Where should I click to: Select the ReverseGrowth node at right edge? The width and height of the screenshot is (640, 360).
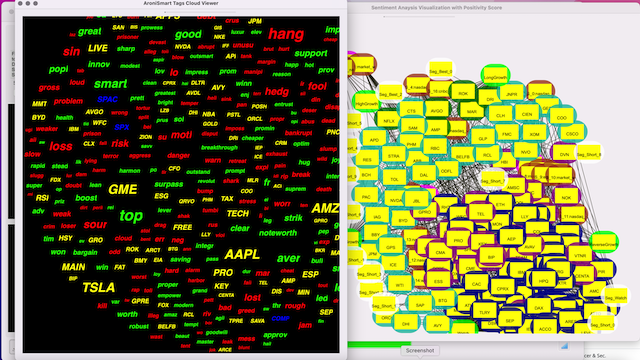pos(604,244)
